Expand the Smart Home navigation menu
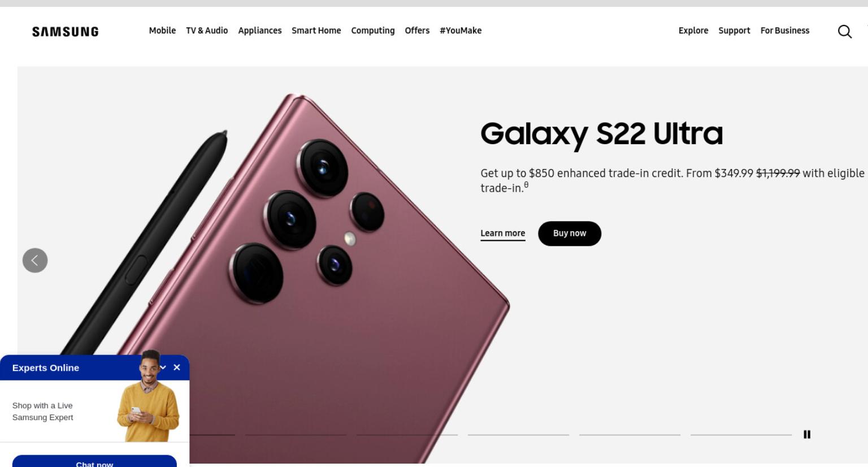Image resolution: width=868 pixels, height=467 pixels. (316, 31)
